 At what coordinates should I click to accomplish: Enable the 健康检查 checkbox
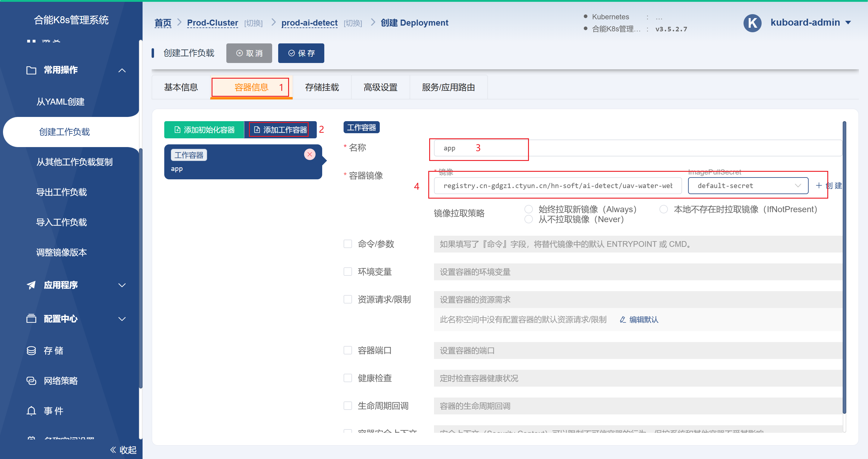tap(348, 378)
